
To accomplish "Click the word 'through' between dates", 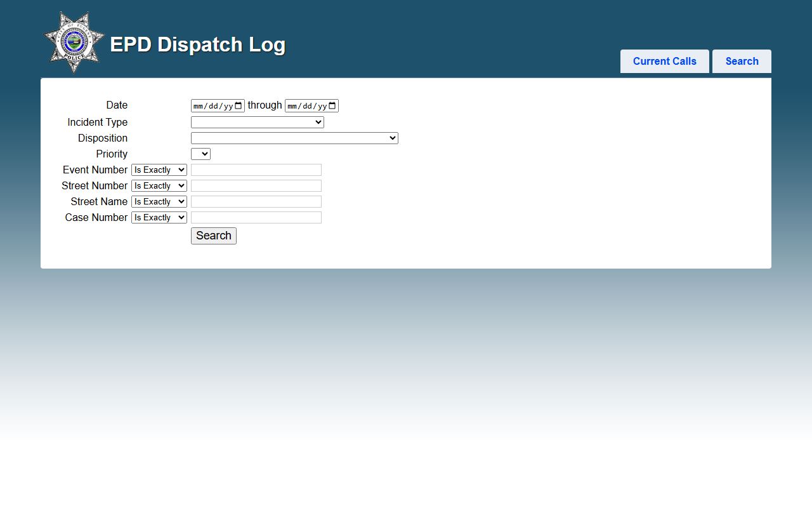I will [x=265, y=105].
